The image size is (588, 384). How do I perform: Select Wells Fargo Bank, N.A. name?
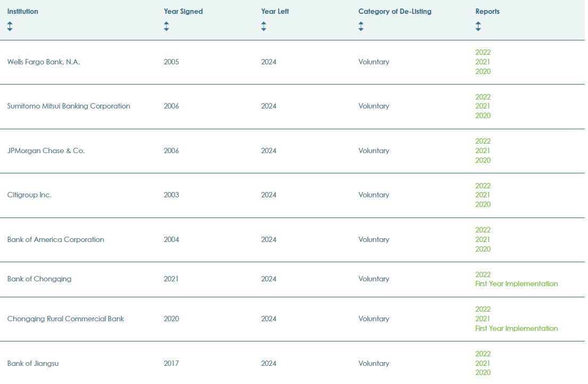tap(44, 62)
